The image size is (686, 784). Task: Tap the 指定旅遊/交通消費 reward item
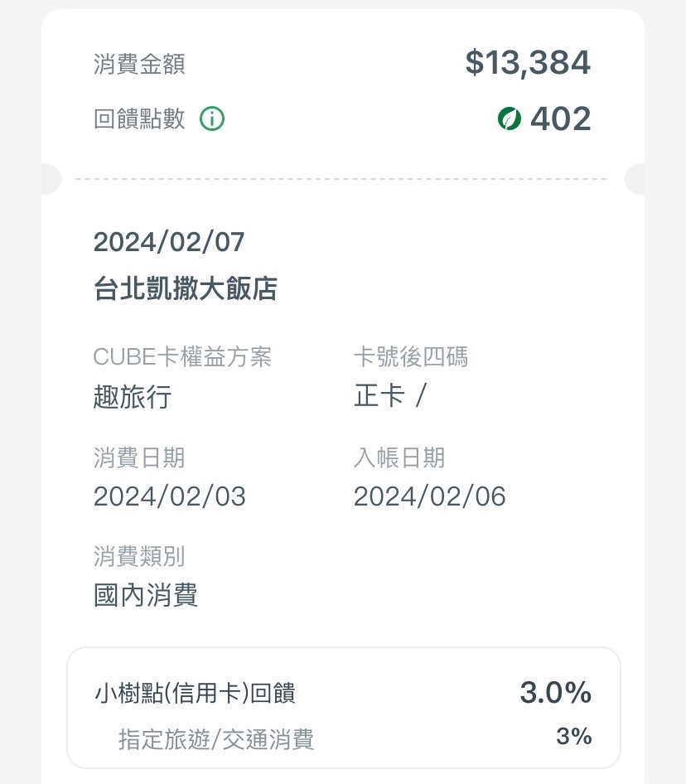pos(216,738)
